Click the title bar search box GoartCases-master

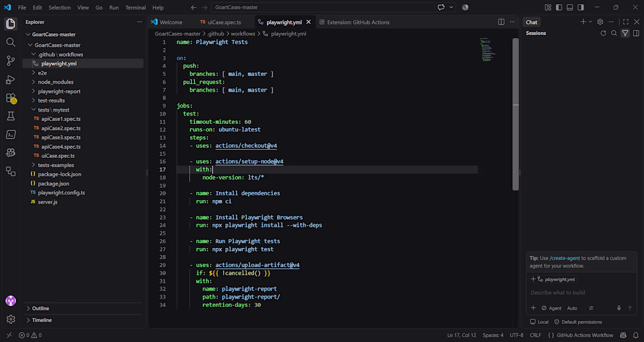tap(323, 8)
